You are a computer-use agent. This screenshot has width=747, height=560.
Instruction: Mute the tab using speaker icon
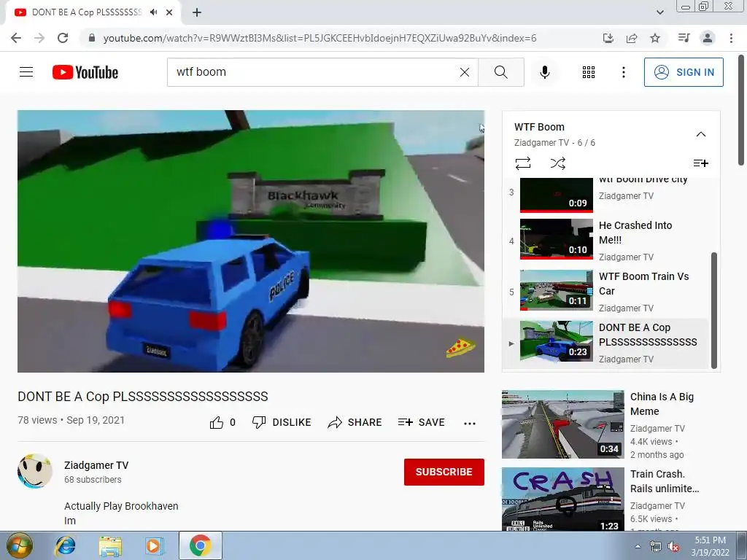pyautogui.click(x=153, y=12)
